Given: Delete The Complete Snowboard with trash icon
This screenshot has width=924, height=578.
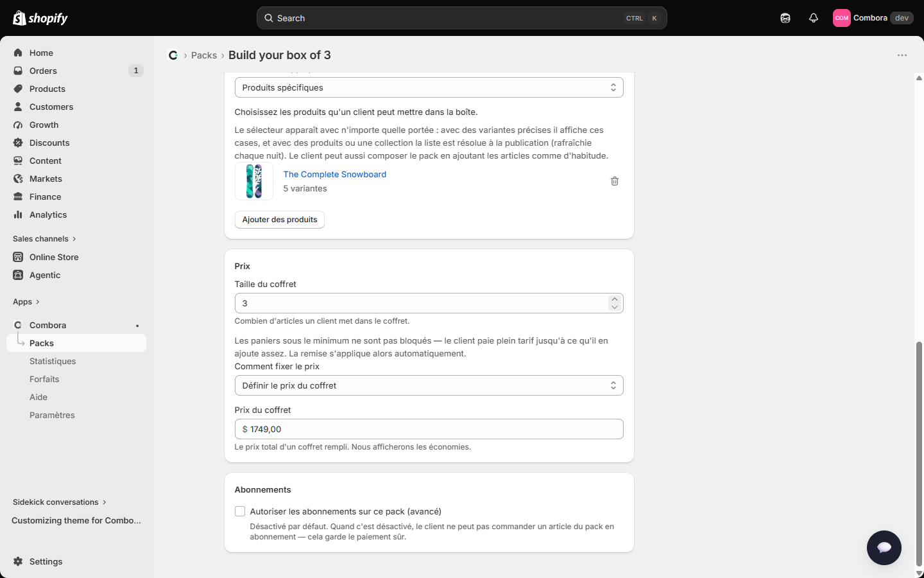Looking at the screenshot, I should (614, 181).
